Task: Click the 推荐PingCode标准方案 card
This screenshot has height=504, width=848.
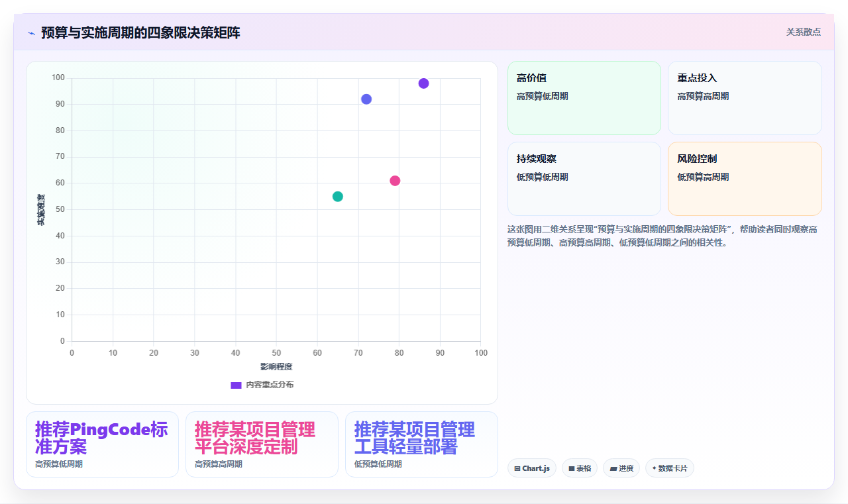Action: (102, 444)
